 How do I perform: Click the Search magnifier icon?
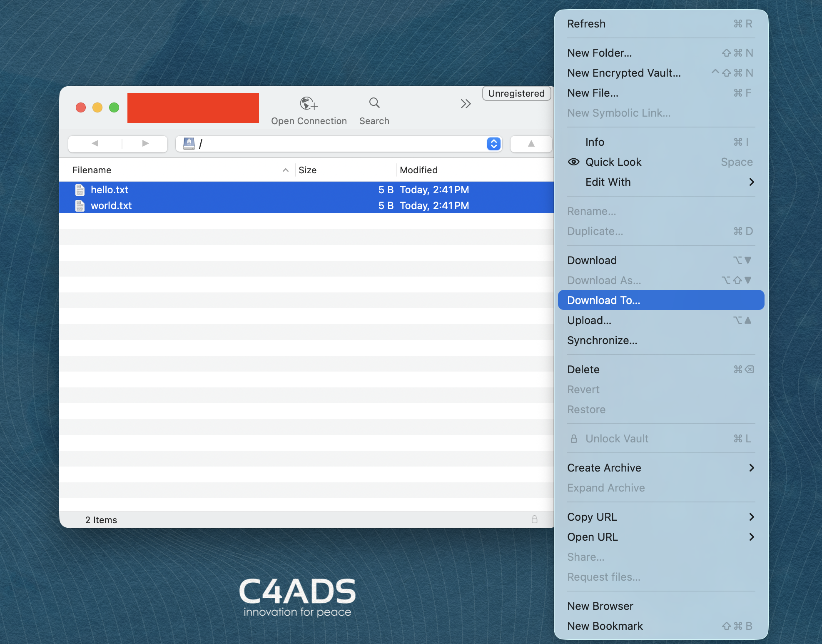[x=374, y=103]
